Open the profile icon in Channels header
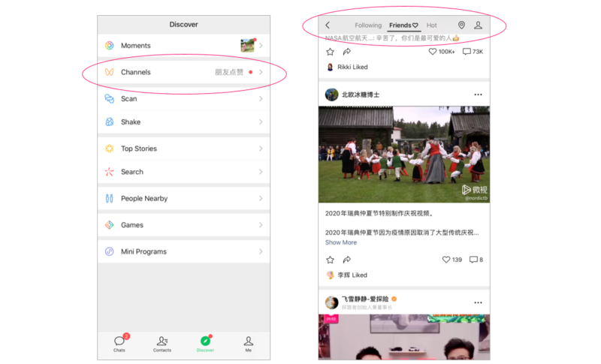Image resolution: width=601 pixels, height=364 pixels. [x=478, y=26]
